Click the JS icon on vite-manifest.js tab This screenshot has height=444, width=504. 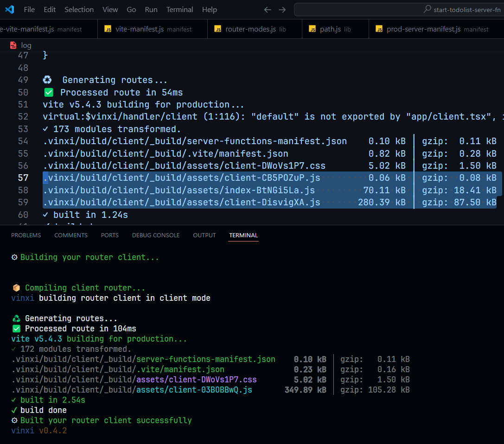pos(108,29)
